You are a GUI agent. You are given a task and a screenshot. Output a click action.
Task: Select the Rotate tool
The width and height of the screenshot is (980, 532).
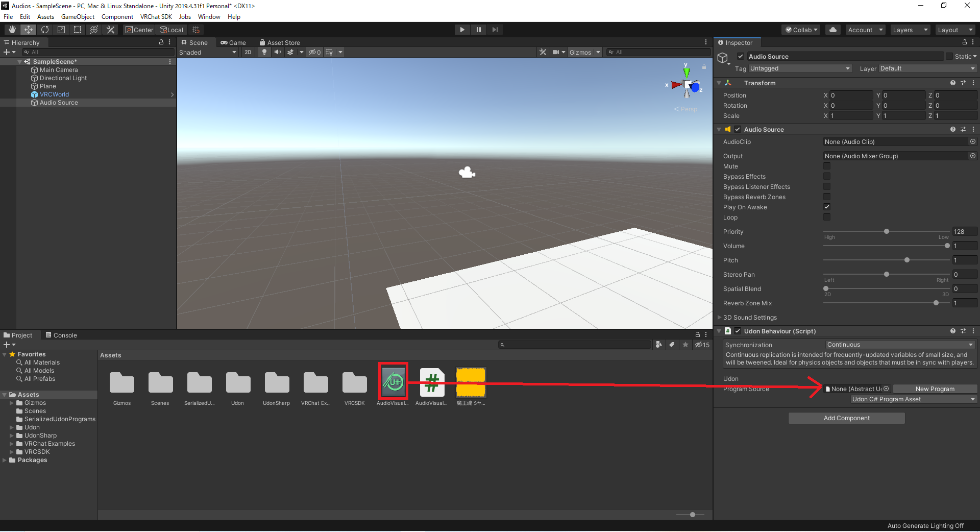[45, 30]
